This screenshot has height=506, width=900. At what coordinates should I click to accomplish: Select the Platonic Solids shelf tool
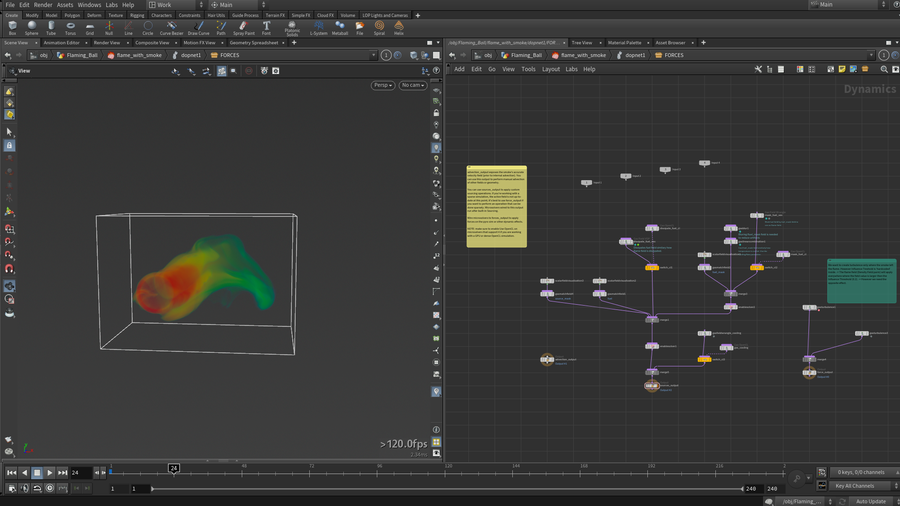coord(292,28)
